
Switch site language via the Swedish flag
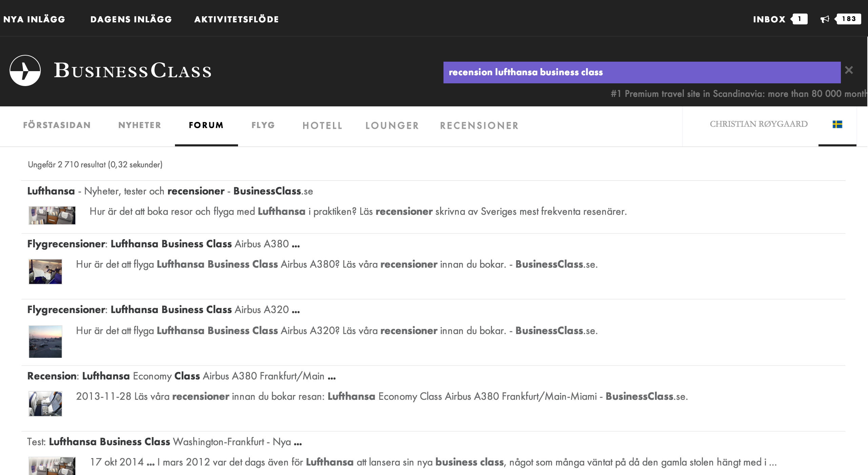837,125
